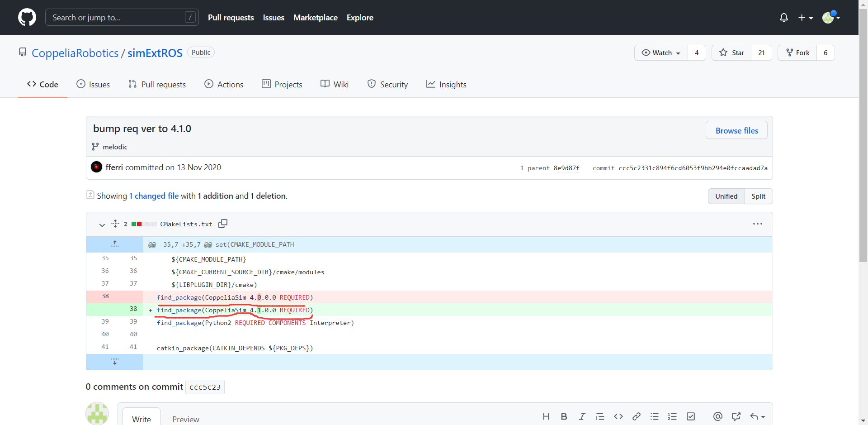Copy CMakeLists.txt file path
This screenshot has height=425, width=868.
point(223,224)
